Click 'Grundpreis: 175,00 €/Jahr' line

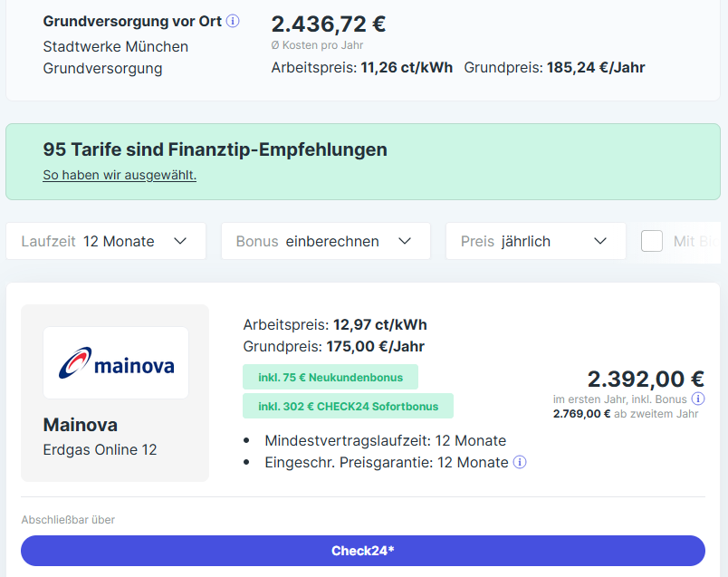(x=334, y=346)
